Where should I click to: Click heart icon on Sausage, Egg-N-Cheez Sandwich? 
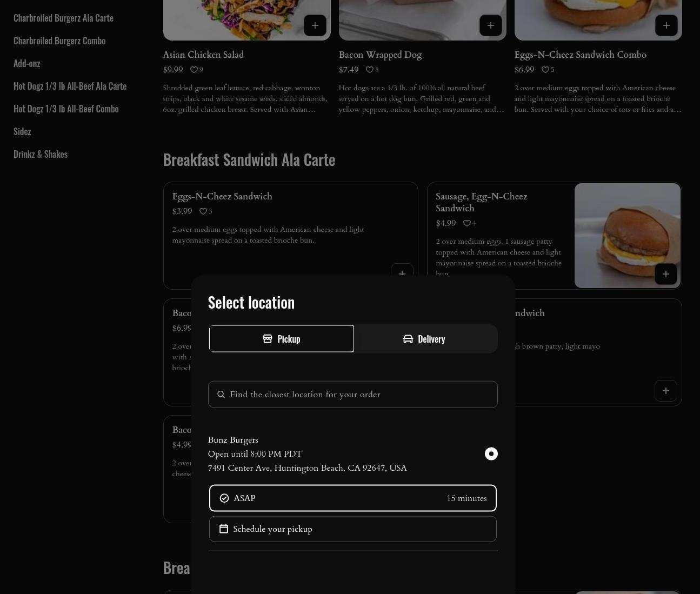466,223
